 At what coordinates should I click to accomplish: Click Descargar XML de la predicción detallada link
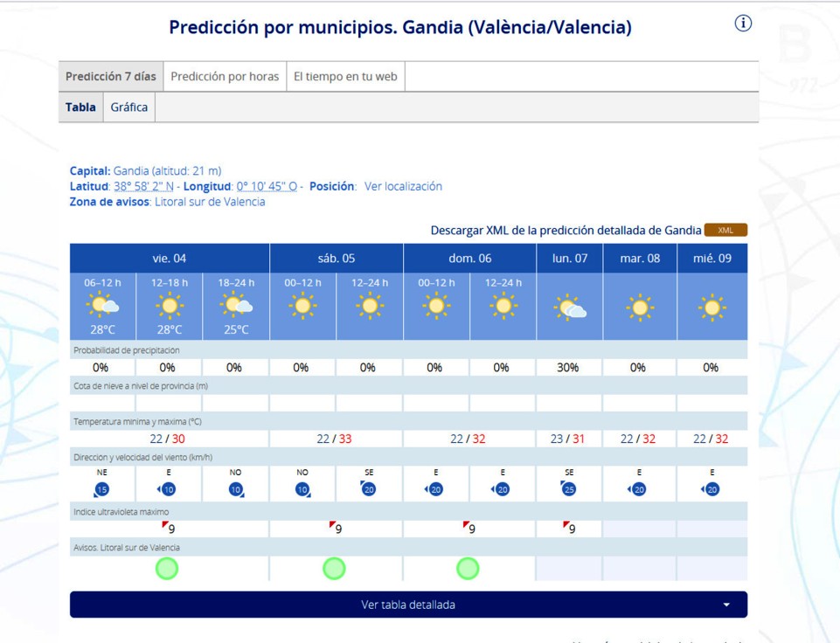(x=566, y=231)
